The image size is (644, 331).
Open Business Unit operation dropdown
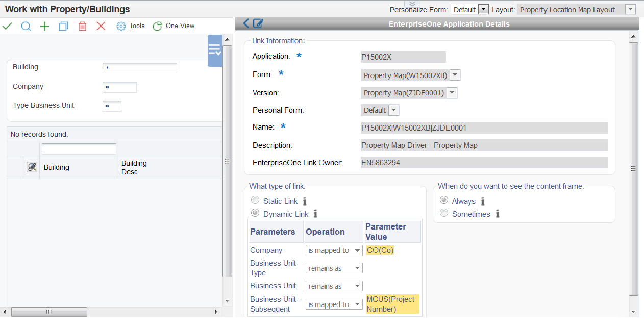point(334,286)
